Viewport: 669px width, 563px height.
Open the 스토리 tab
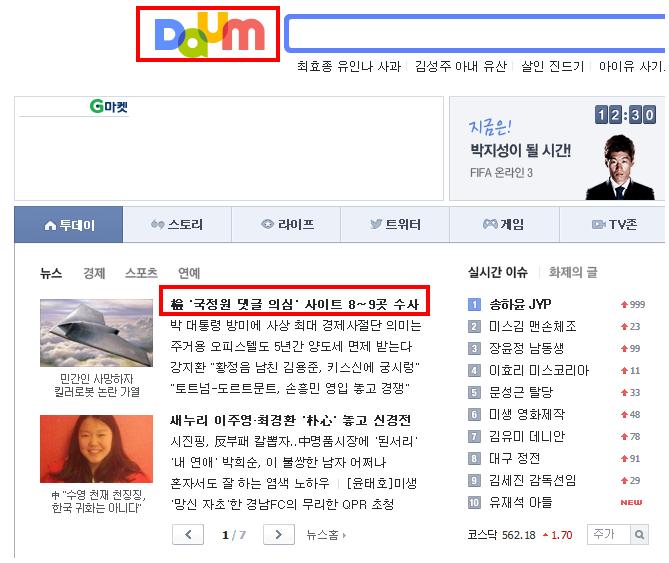[x=177, y=224]
